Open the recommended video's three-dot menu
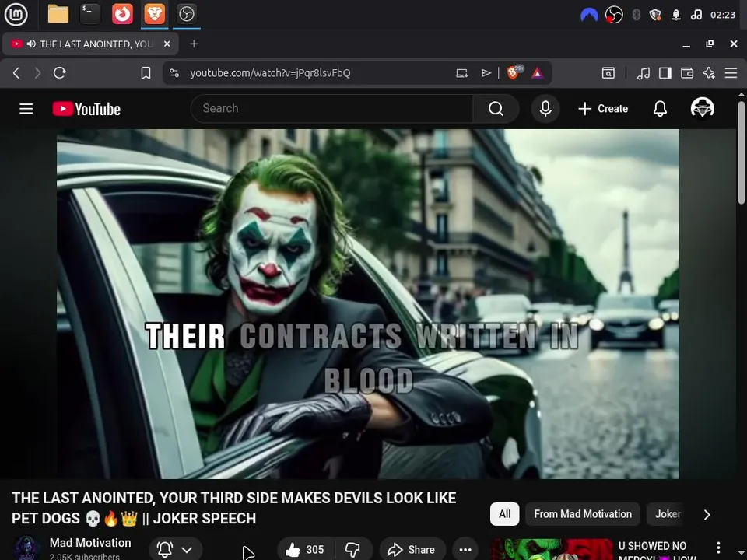The image size is (747, 560). pos(718,548)
